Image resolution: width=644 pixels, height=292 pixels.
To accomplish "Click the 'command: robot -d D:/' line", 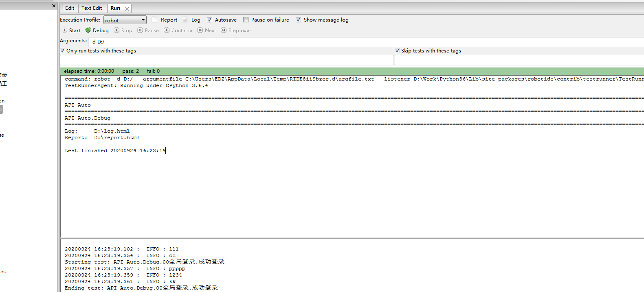I will point(354,79).
